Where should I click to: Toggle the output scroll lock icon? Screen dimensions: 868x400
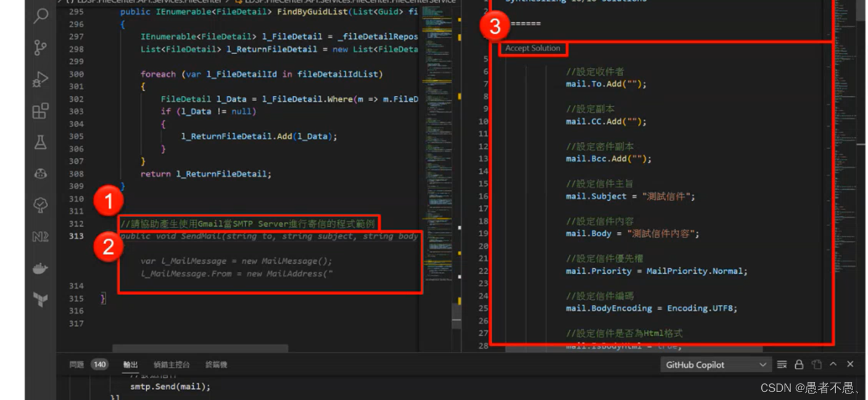coord(799,364)
